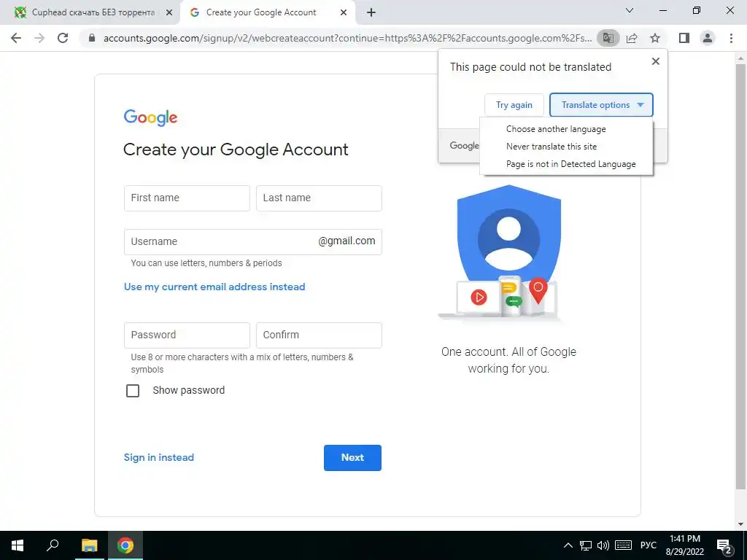Show hidden system tray icons
747x560 pixels.
pyautogui.click(x=568, y=545)
